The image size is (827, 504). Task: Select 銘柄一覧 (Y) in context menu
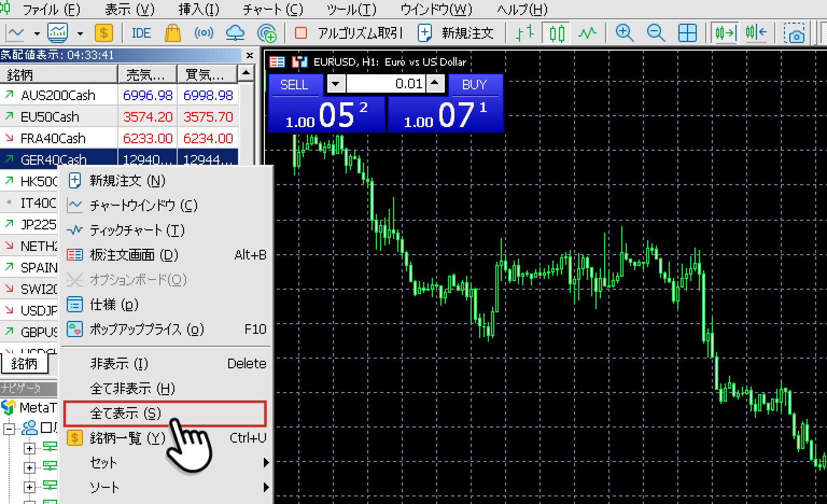click(167, 438)
